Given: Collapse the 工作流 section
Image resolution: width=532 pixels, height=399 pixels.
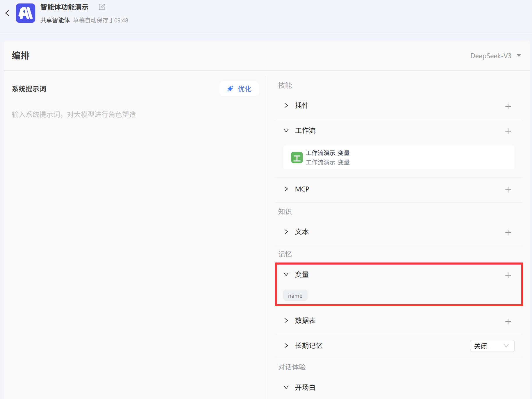Looking at the screenshot, I should click(286, 131).
